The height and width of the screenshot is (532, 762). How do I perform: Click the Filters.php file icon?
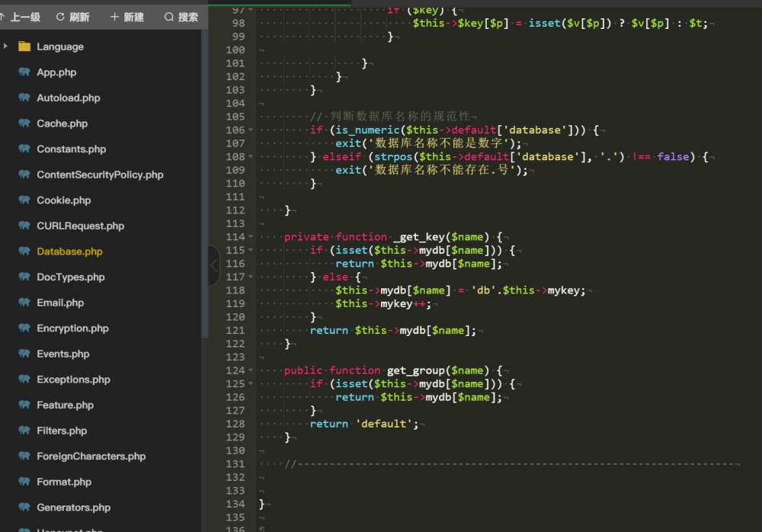(24, 431)
